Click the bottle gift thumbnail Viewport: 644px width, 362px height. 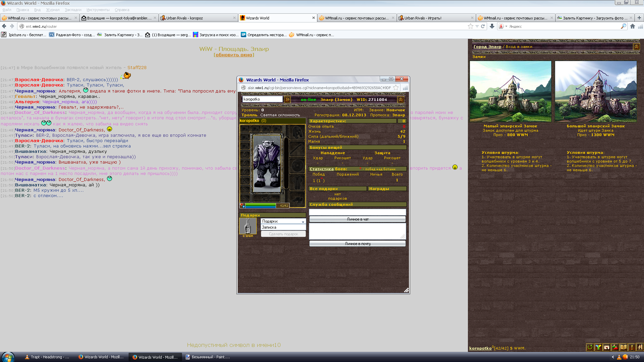(x=248, y=226)
